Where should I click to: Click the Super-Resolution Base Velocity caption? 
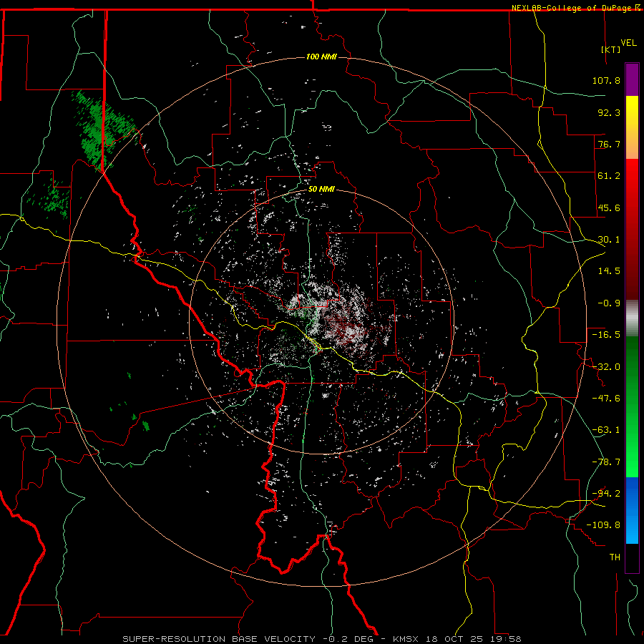tap(321, 639)
